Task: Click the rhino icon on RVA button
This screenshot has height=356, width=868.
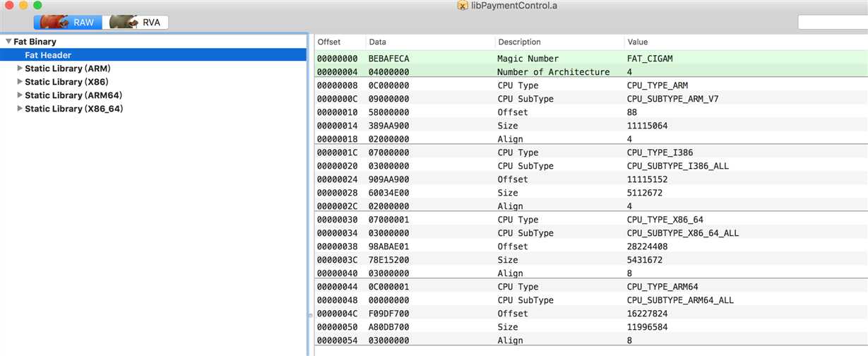Action: (124, 22)
